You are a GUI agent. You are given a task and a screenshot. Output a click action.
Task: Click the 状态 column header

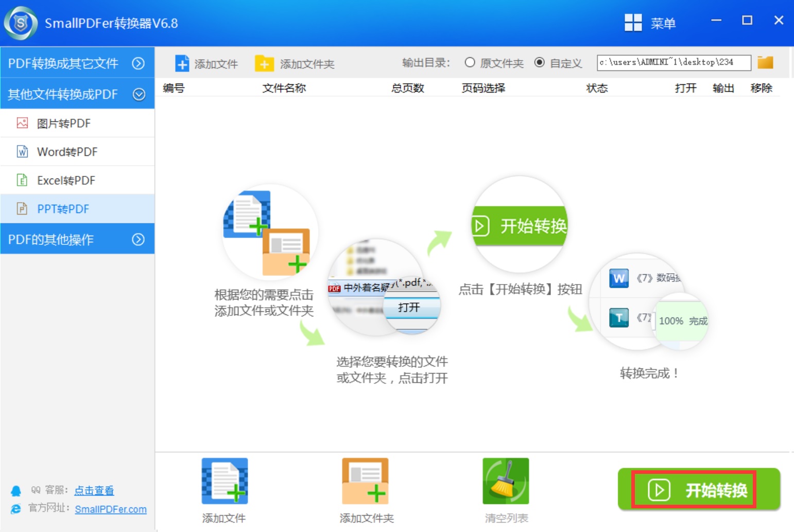(597, 88)
